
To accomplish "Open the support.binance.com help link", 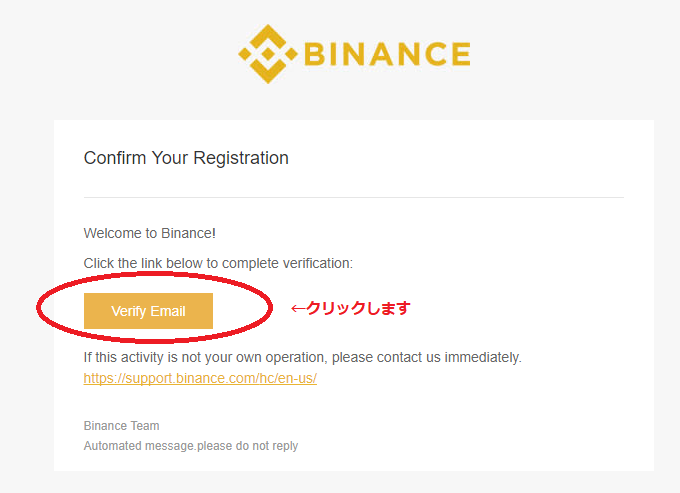I will click(x=200, y=378).
